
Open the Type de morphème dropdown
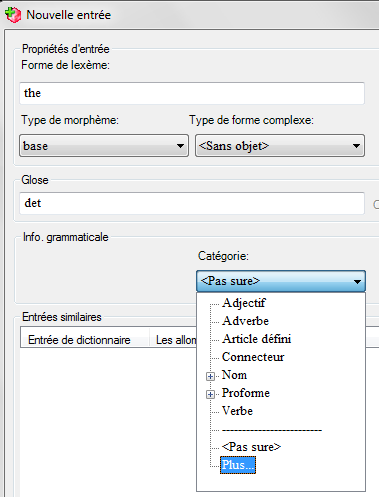pos(104,146)
